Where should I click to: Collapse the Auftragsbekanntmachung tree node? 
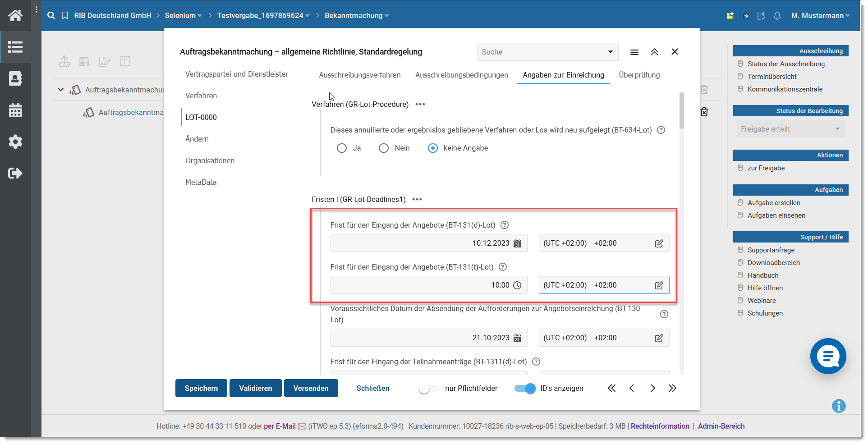[x=60, y=90]
